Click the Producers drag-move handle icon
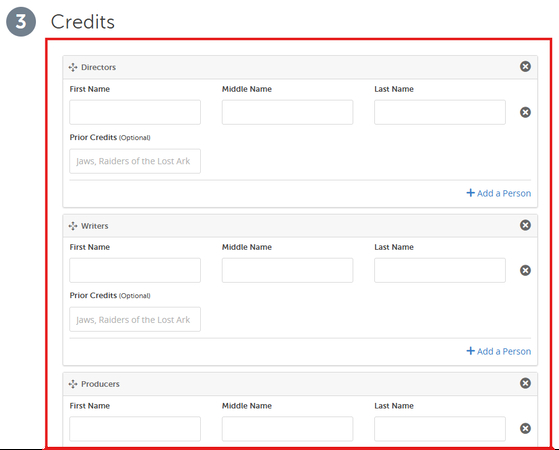The height and width of the screenshot is (450, 559). [73, 384]
